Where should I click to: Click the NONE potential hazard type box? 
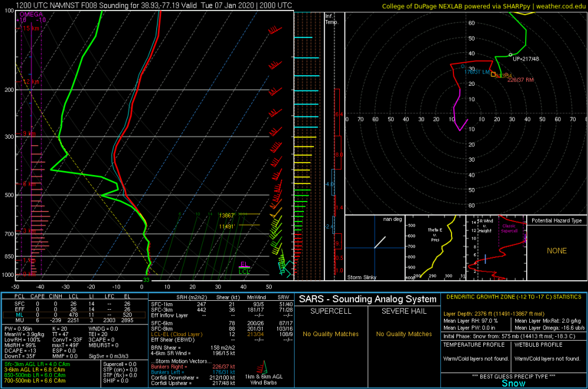[x=557, y=251]
